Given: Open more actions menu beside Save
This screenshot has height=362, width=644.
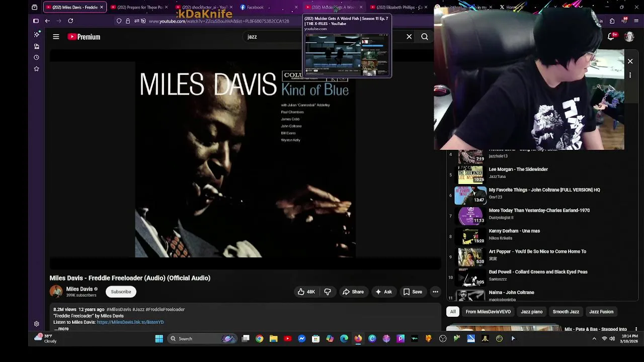Looking at the screenshot, I should click(x=435, y=292).
